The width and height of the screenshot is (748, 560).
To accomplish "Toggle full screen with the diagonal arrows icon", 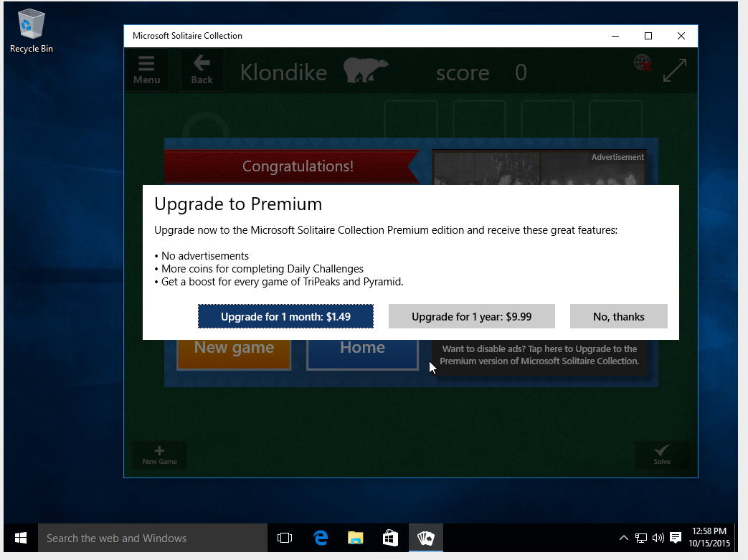I will pyautogui.click(x=675, y=70).
